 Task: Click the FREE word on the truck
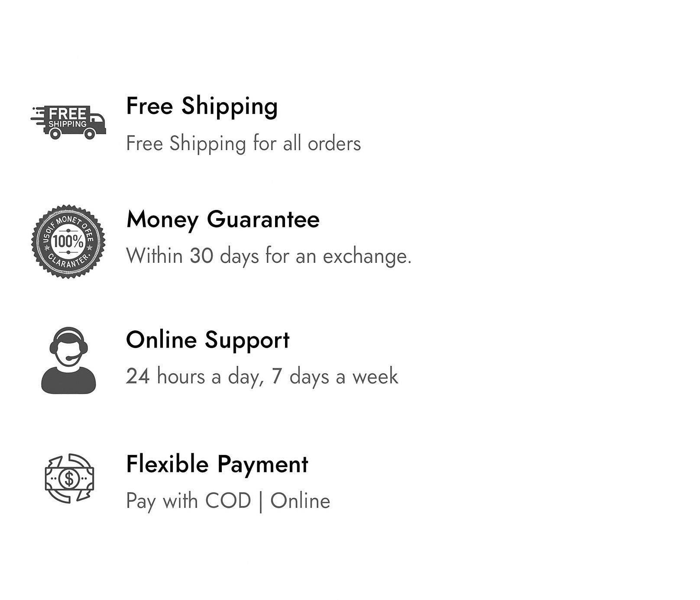click(68, 114)
